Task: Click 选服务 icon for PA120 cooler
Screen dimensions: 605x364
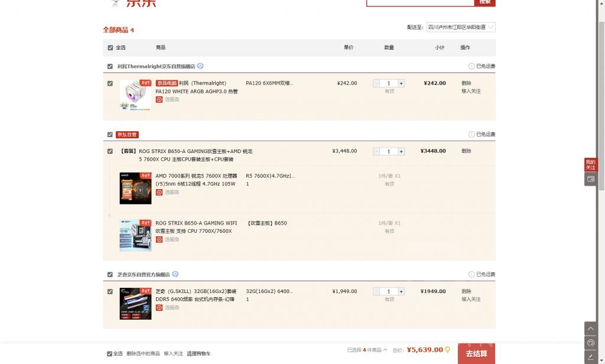Action: coord(159,100)
